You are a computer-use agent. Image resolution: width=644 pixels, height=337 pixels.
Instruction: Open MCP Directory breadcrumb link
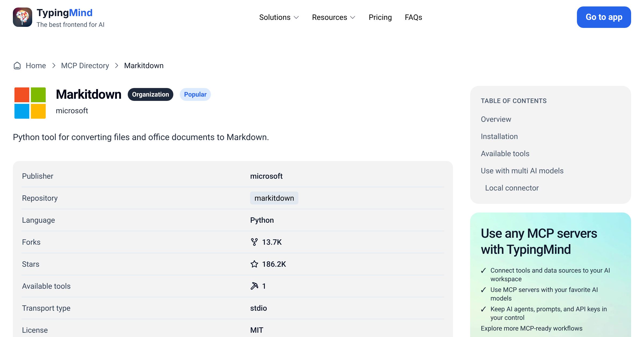(x=85, y=65)
